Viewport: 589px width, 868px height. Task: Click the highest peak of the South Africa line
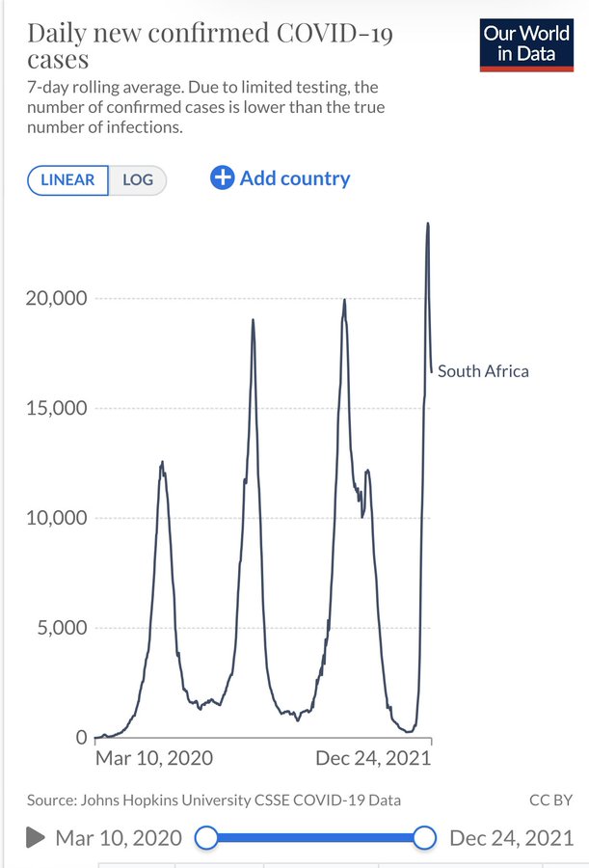(x=428, y=225)
